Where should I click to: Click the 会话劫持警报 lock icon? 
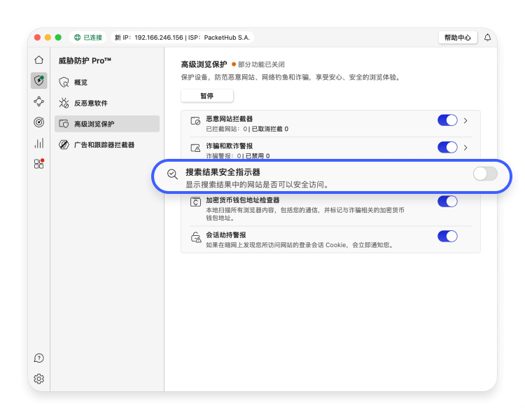pos(196,237)
